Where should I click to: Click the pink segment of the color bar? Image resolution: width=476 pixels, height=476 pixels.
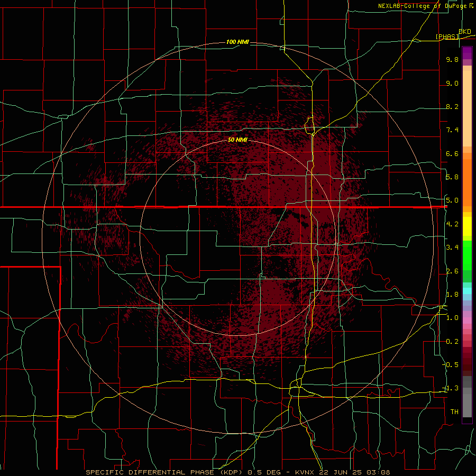tap(467, 321)
